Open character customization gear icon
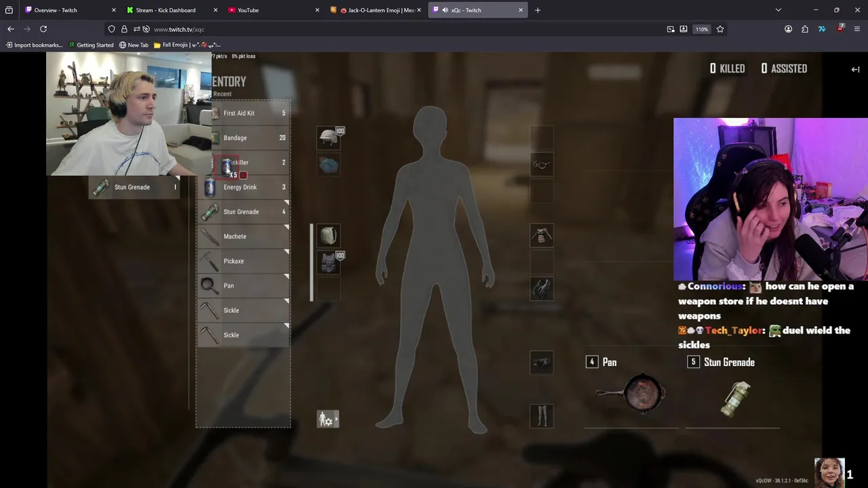Image resolution: width=868 pixels, height=488 pixels. coord(328,420)
